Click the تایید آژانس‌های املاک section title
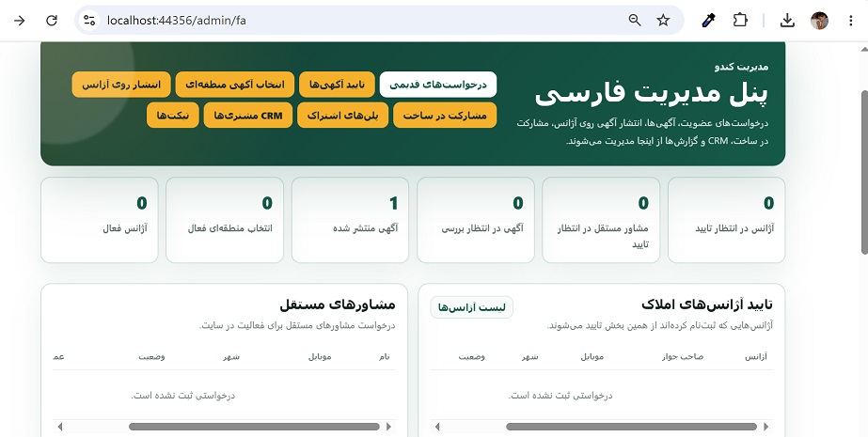The height and width of the screenshot is (437, 868). click(x=707, y=304)
